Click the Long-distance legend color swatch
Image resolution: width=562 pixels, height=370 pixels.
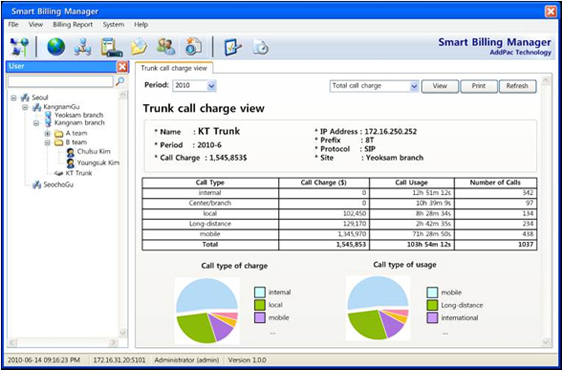click(432, 305)
